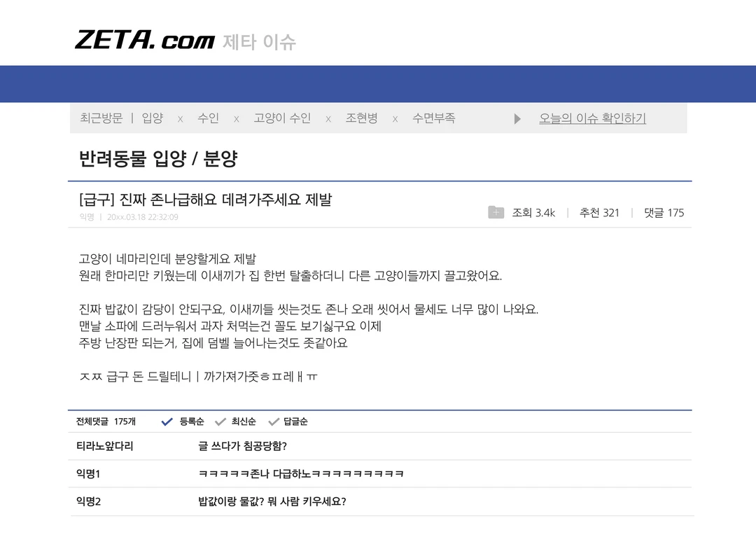Click the post title starting with [급구]
The image size is (756, 535).
(x=206, y=200)
